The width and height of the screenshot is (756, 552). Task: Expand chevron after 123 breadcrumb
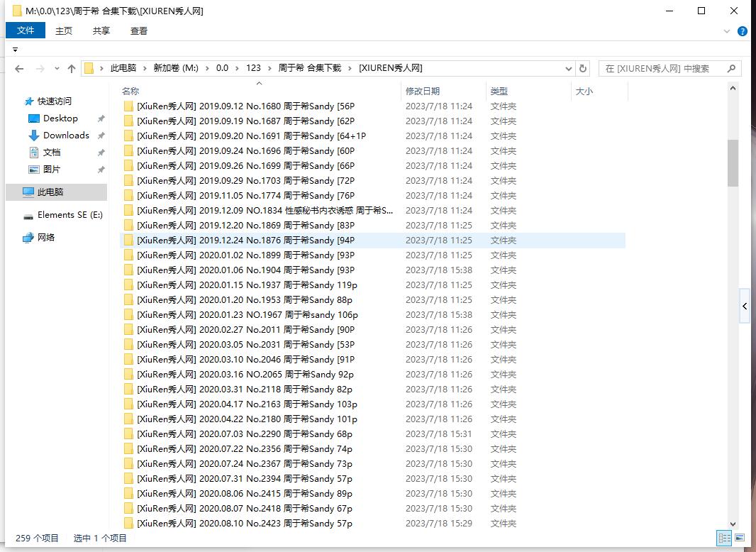(x=269, y=69)
